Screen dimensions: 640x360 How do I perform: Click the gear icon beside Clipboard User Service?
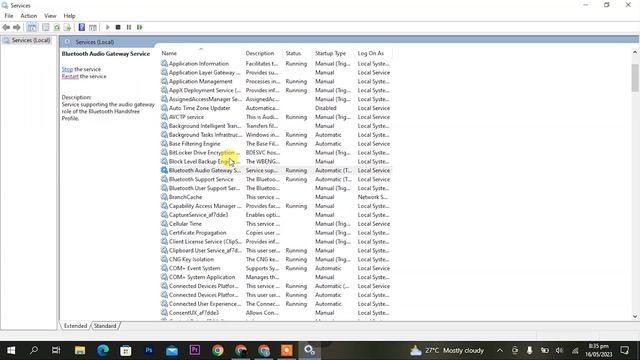(x=164, y=251)
